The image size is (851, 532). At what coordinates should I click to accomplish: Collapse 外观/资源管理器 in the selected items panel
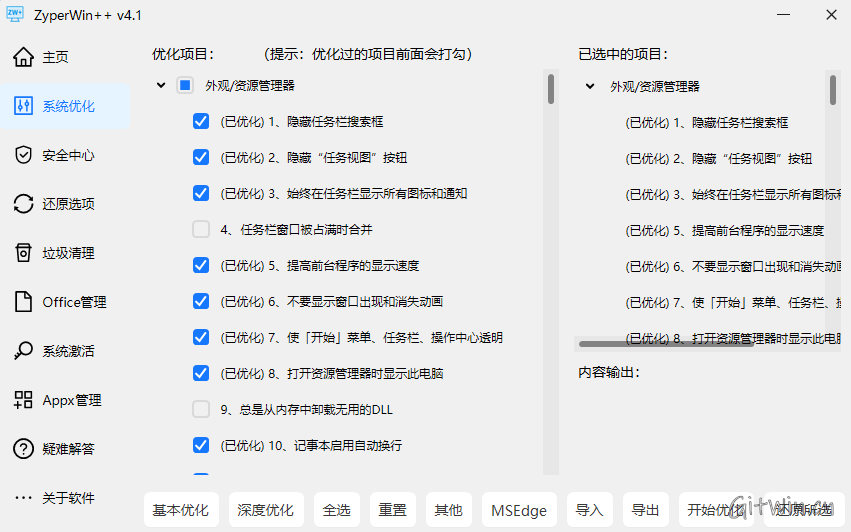click(590, 87)
